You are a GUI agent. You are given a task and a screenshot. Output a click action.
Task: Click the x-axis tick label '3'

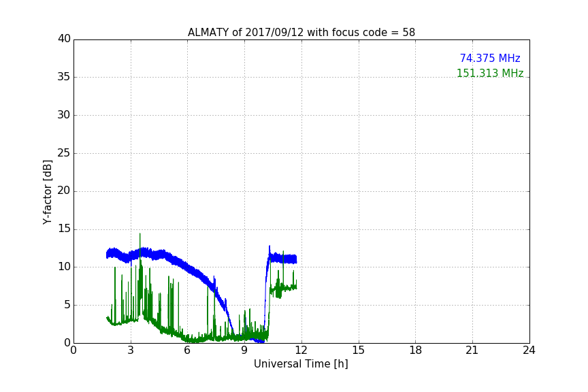131,350
